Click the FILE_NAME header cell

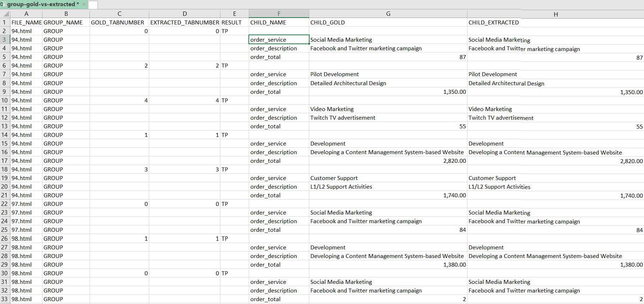coord(26,22)
